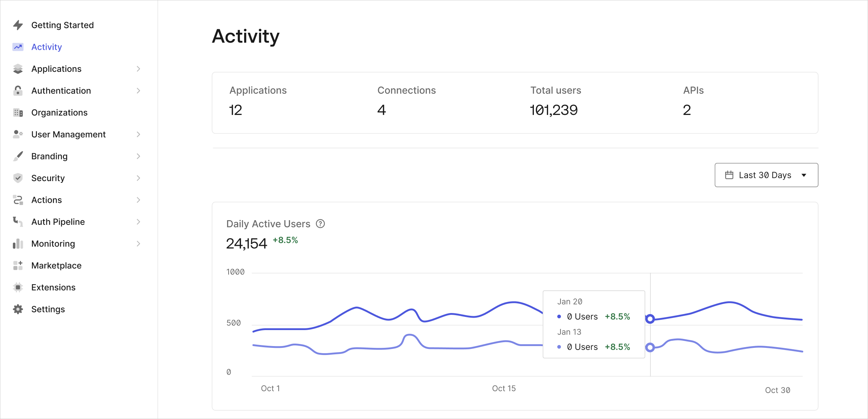Navigate to Settings in the sidebar

tap(48, 309)
